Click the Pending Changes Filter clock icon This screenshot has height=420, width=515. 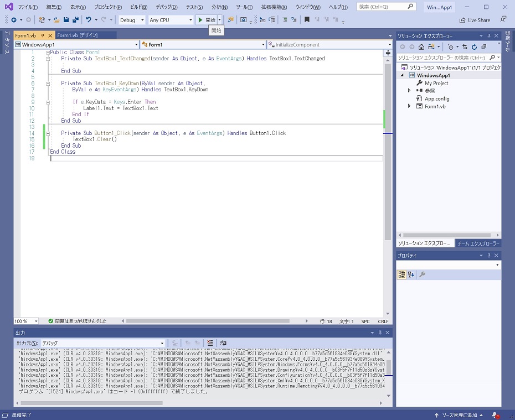click(x=451, y=47)
